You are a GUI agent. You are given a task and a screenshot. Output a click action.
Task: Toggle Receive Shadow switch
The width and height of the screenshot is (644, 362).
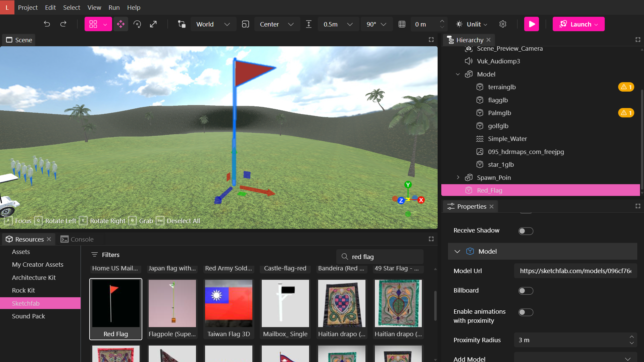526,231
